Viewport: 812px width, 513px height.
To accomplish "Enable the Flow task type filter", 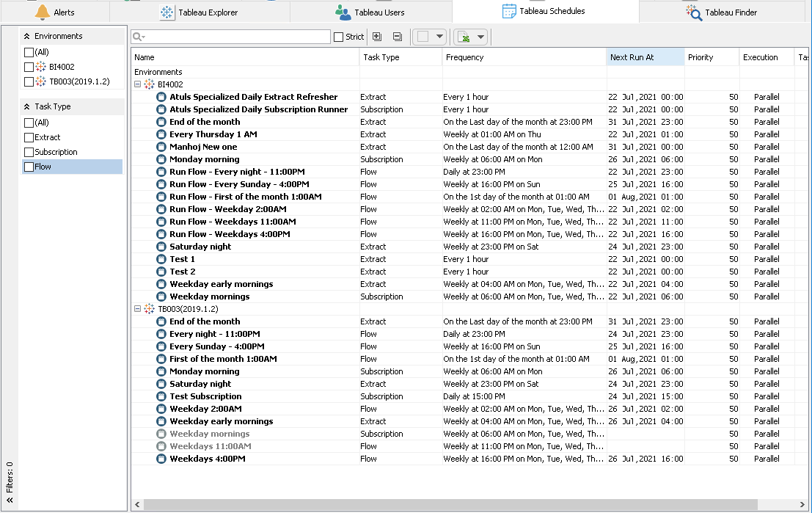I will point(29,167).
